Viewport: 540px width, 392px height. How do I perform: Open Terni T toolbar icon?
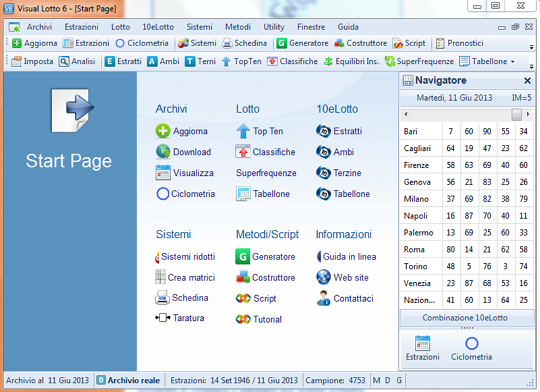tap(200, 61)
